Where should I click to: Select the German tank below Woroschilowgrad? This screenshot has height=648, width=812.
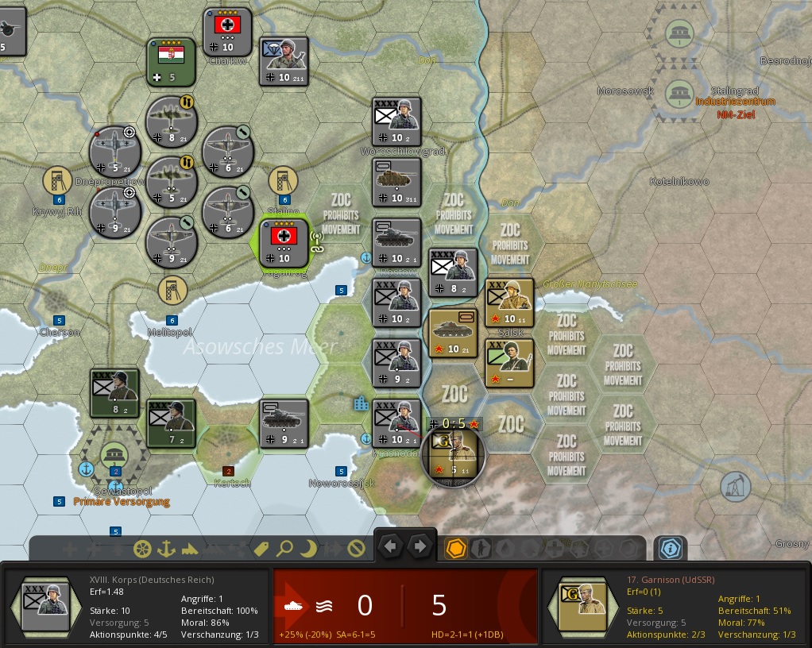click(x=396, y=183)
